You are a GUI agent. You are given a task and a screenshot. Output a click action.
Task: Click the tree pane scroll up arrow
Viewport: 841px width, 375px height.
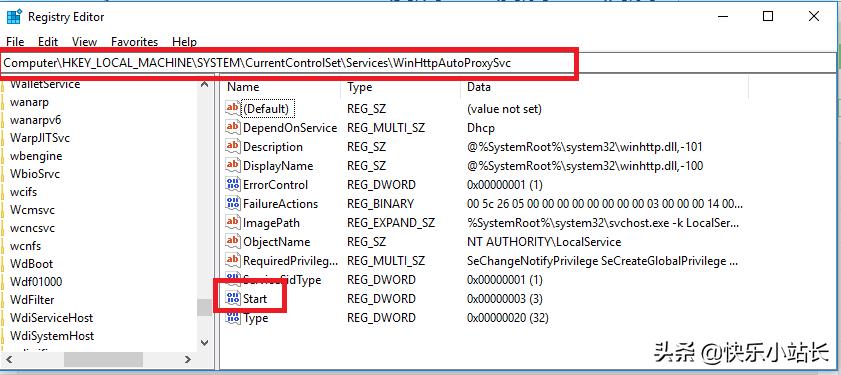coord(204,84)
